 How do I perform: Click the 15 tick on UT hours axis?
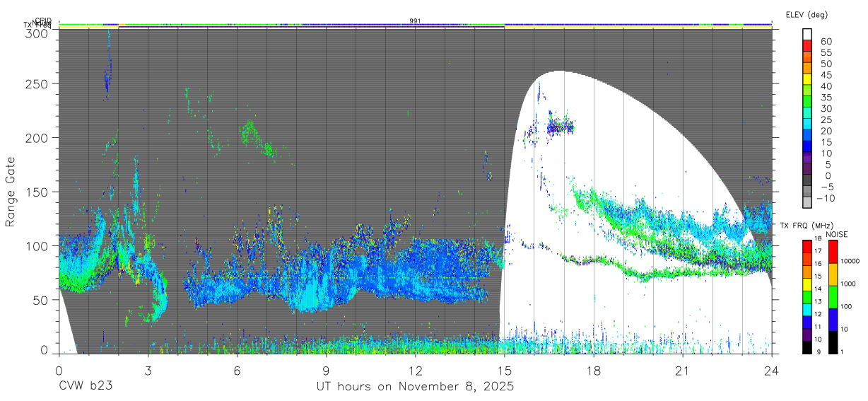(504, 371)
